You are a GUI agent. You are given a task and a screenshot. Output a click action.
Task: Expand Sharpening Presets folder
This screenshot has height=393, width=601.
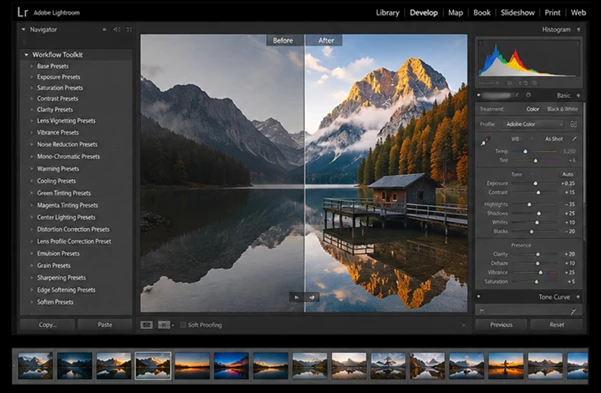[31, 278]
